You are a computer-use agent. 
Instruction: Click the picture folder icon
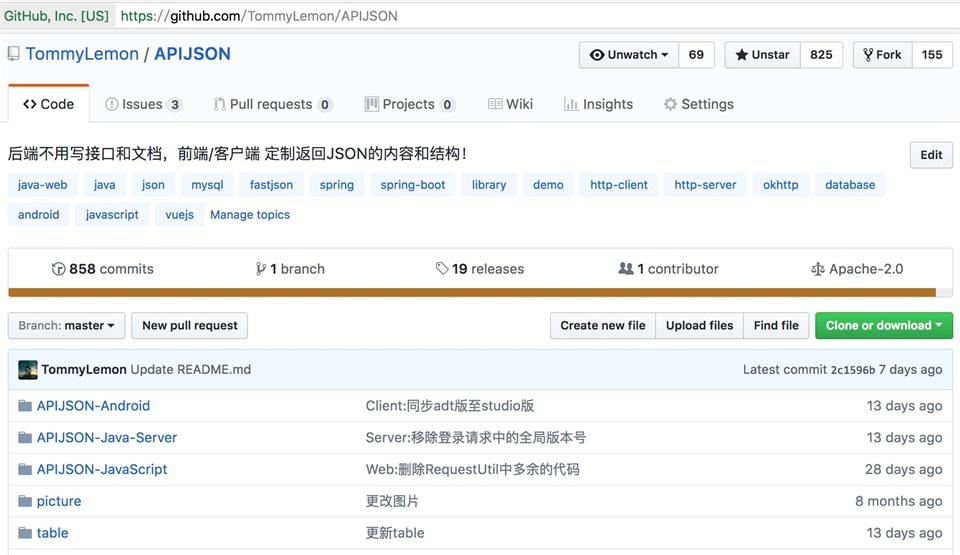point(25,501)
